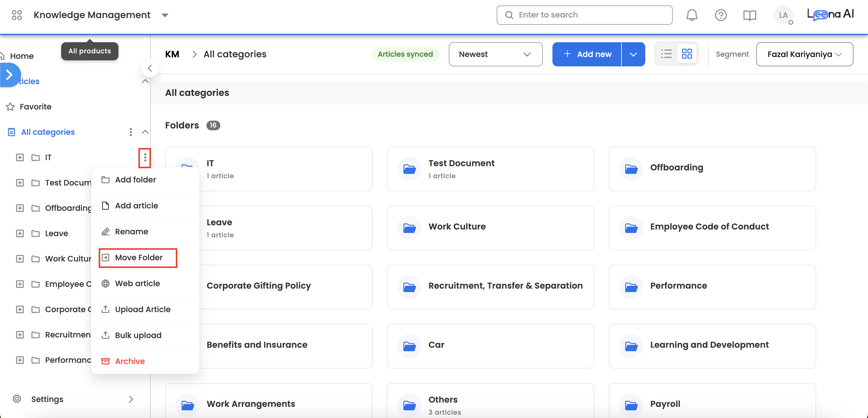Open the Fazal Kariyaniya segment dropdown
The width and height of the screenshot is (868, 418).
click(x=804, y=54)
